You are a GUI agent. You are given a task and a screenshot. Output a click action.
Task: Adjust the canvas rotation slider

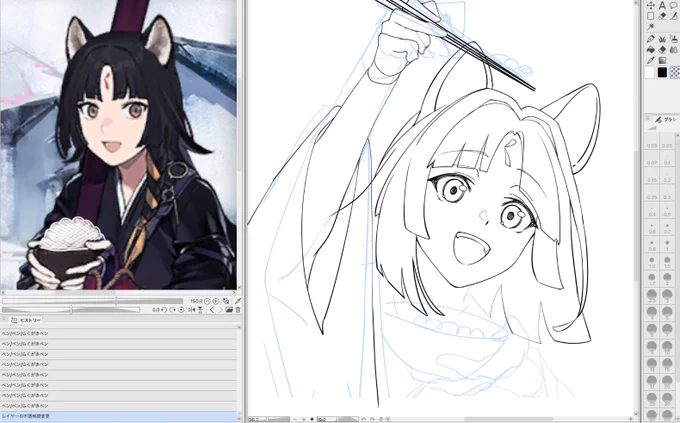pos(348,420)
